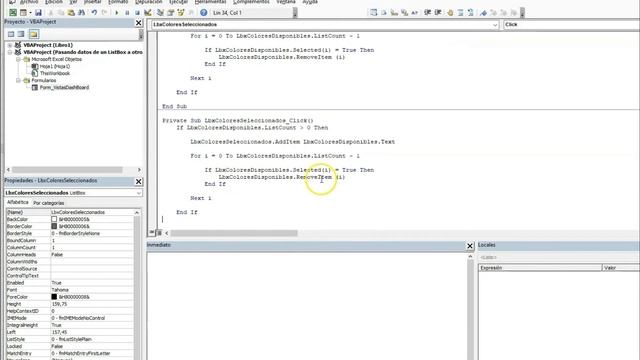Switch to Procedure View button below code

click(151, 233)
